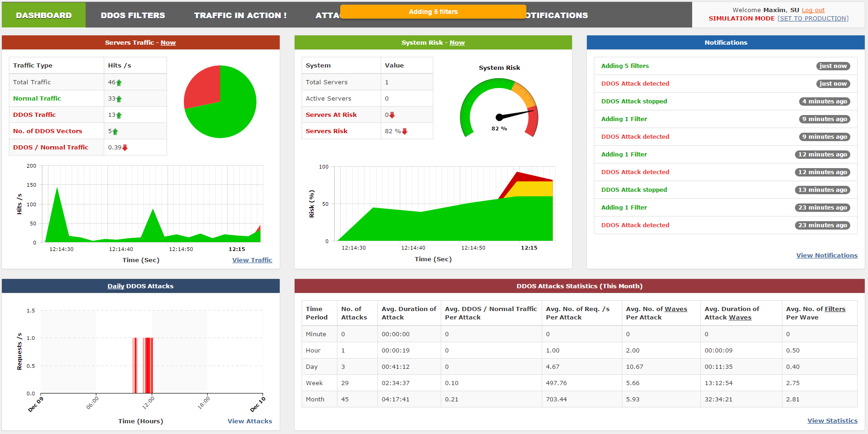Viewport: 868px width, 434px height.
Task: Click the '4 minutes ago' timestamp badge
Action: (x=824, y=102)
